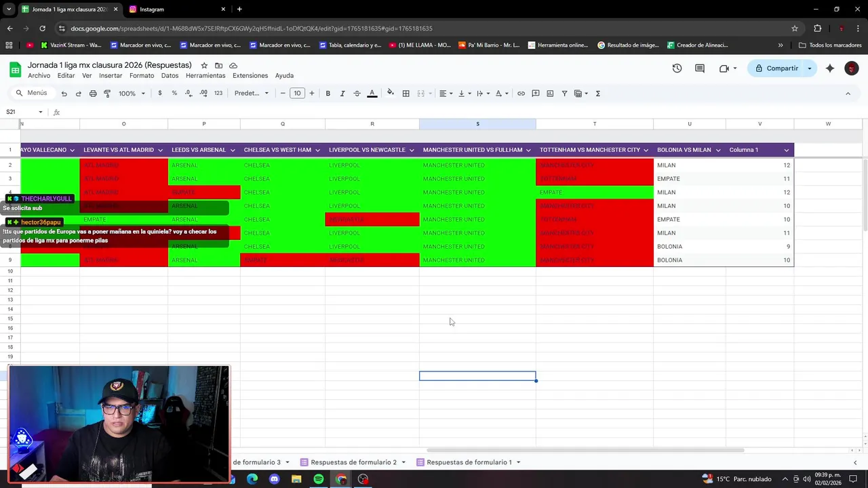The width and height of the screenshot is (868, 488).
Task: Toggle strikethrough formatting
Action: (x=357, y=94)
